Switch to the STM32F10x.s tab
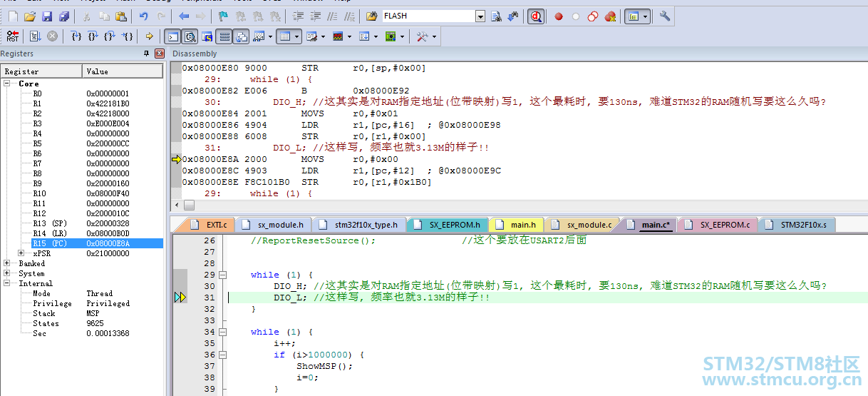This screenshot has height=396, width=868. [x=797, y=225]
